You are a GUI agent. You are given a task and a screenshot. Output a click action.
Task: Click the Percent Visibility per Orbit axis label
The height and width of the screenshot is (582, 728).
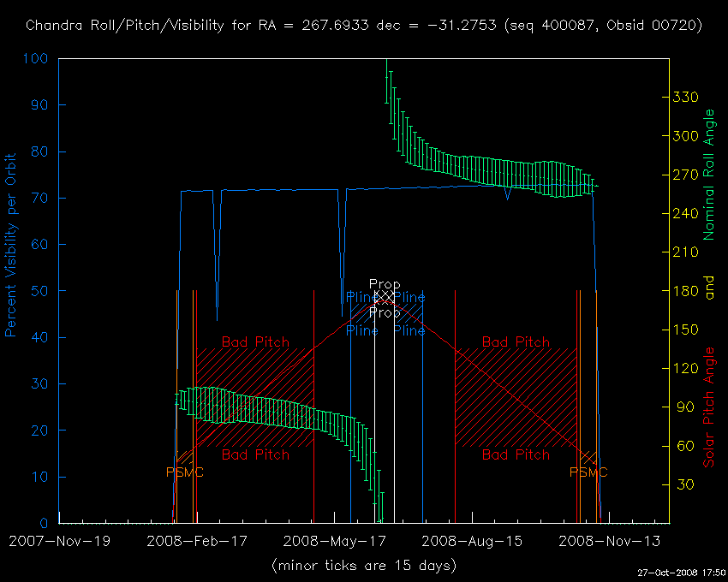12,244
